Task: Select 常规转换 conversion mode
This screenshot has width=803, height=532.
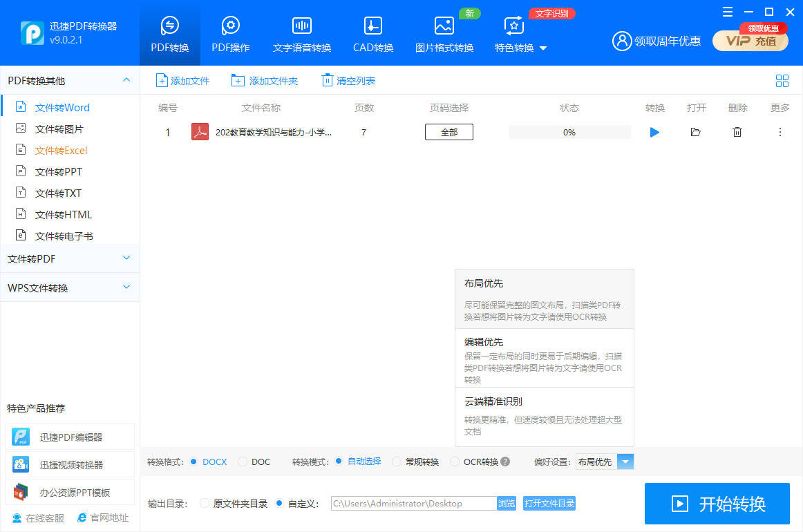Action: point(397,462)
